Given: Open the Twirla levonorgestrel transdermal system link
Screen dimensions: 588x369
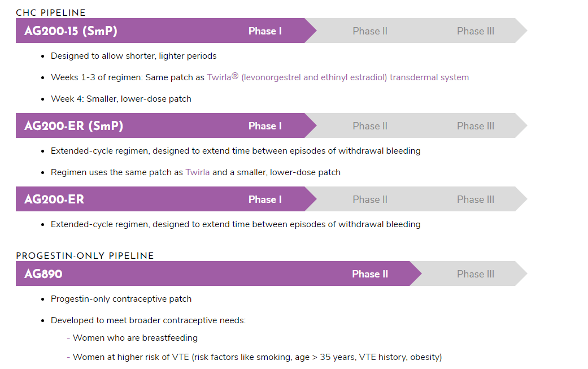Looking at the screenshot, I should (338, 77).
